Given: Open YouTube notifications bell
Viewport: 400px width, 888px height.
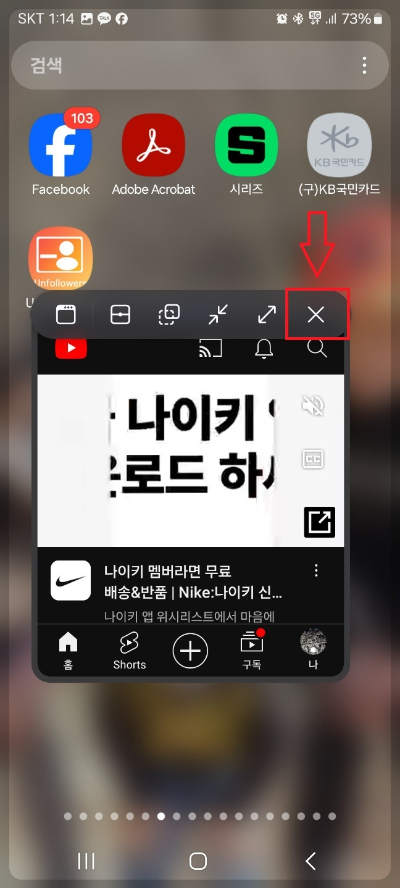Looking at the screenshot, I should coord(264,349).
